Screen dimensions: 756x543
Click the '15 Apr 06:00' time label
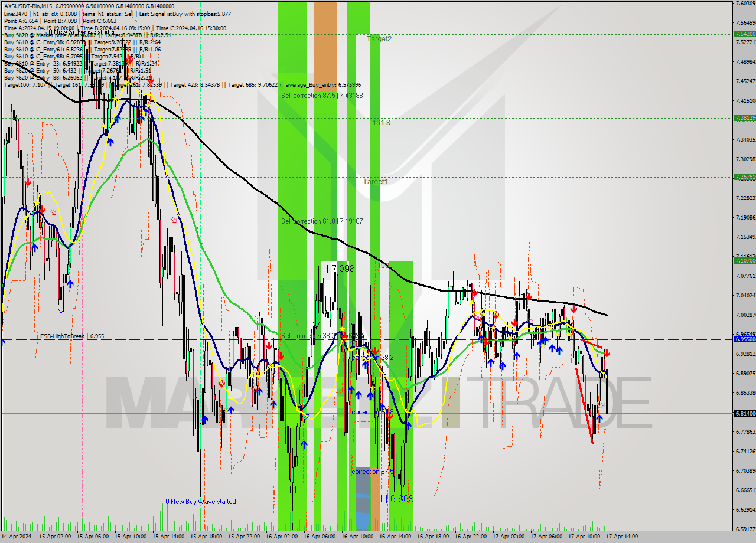click(93, 537)
